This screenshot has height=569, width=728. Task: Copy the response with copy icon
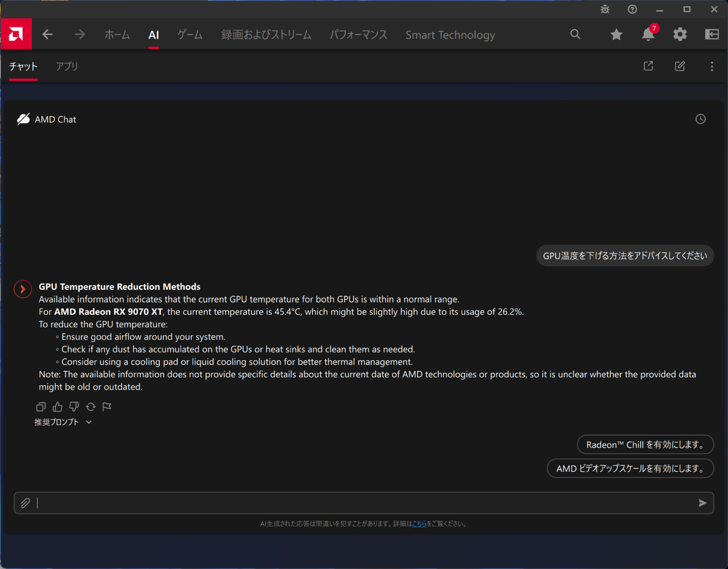point(41,407)
